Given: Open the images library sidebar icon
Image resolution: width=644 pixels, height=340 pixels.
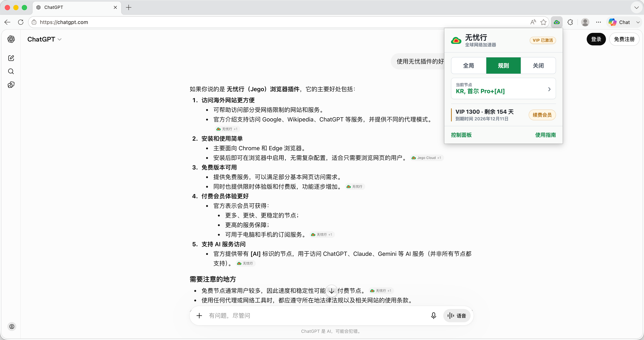Looking at the screenshot, I should [11, 85].
